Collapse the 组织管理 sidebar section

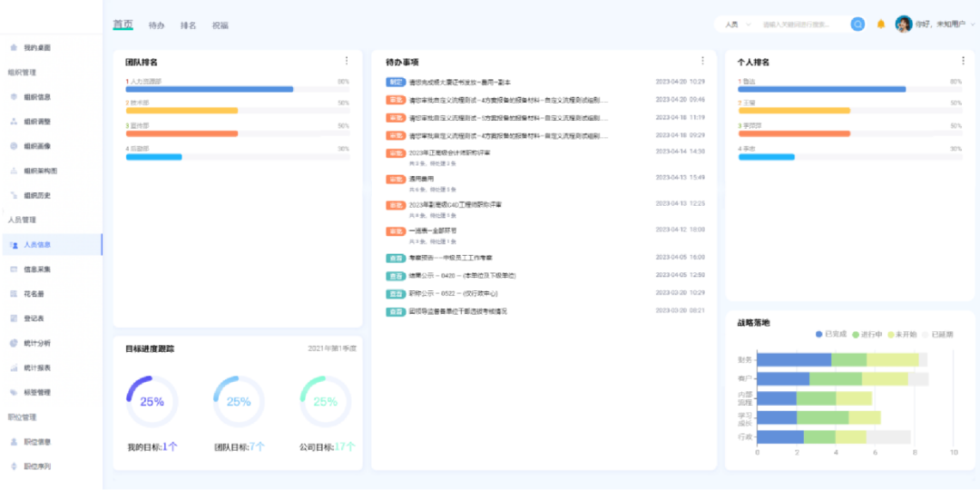point(22,73)
